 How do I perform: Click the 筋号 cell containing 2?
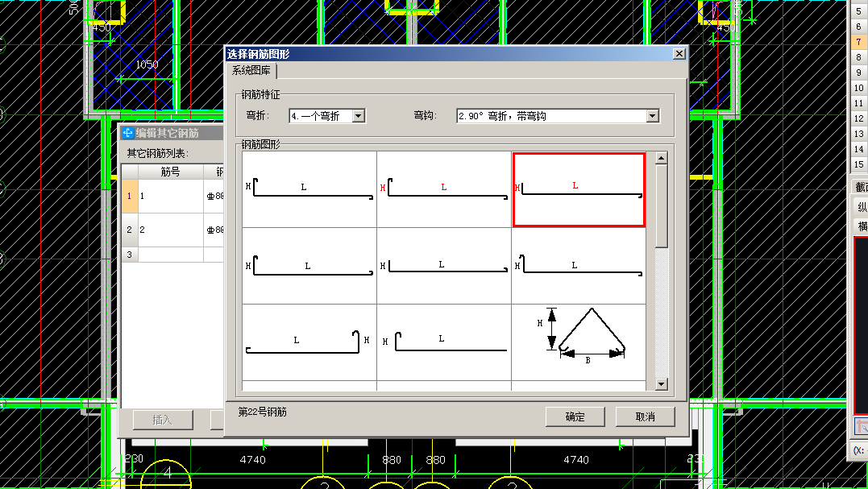pos(171,230)
